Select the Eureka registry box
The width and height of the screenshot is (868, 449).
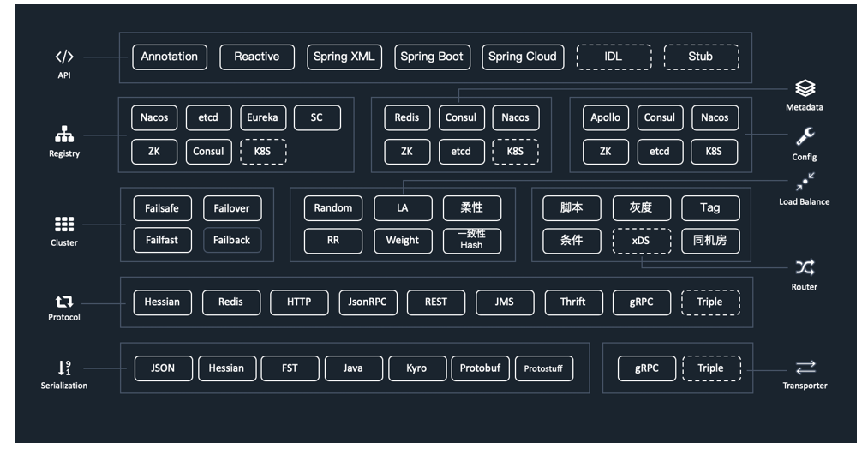tap(263, 118)
